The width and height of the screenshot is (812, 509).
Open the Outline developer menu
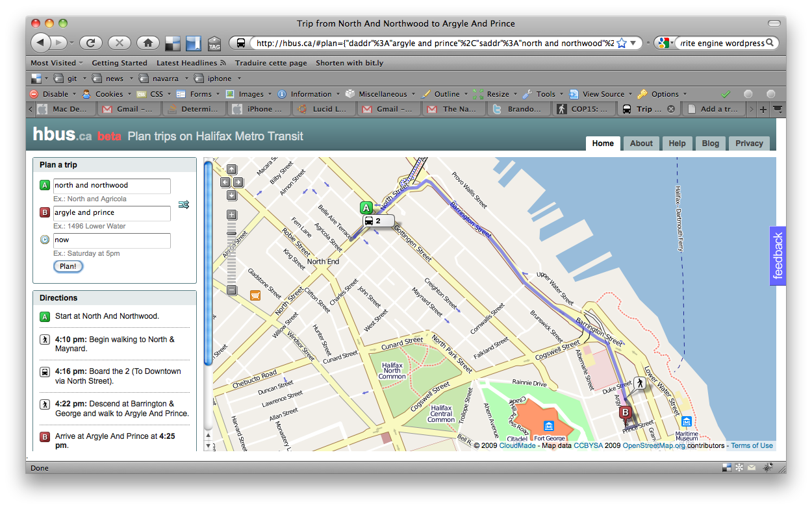pyautogui.click(x=444, y=94)
